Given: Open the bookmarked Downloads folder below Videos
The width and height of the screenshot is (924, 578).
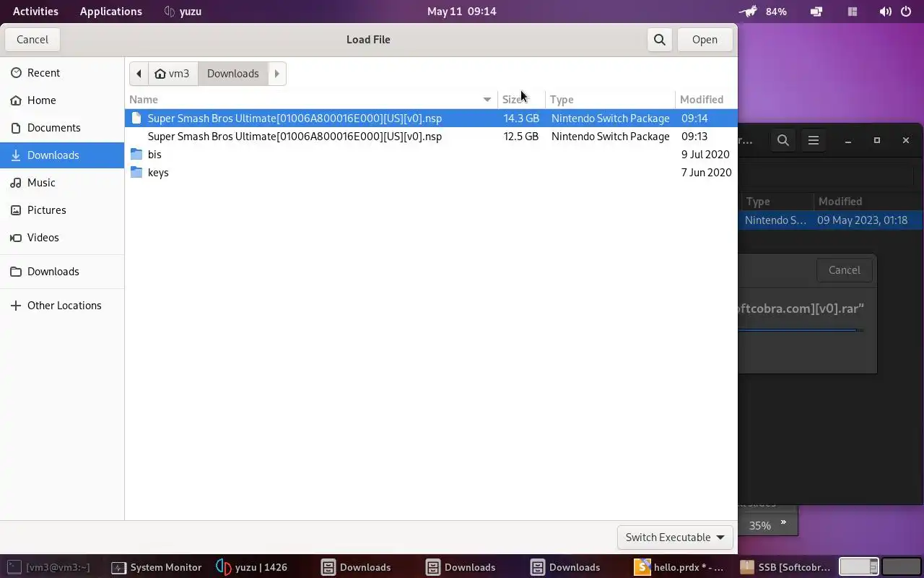Looking at the screenshot, I should [62, 272].
